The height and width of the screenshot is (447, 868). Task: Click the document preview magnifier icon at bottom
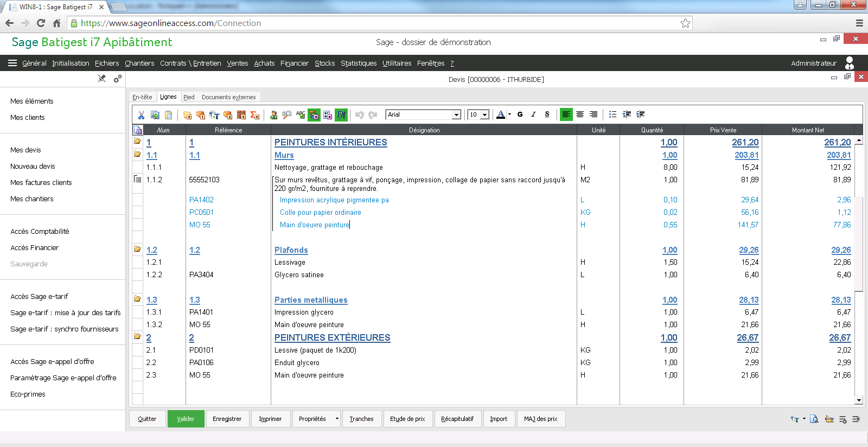pos(814,419)
